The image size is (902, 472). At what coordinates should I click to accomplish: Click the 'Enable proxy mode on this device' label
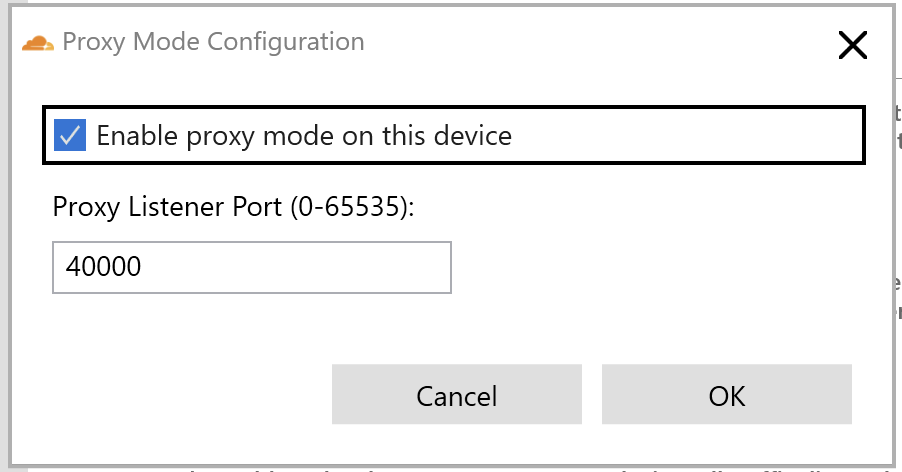304,135
